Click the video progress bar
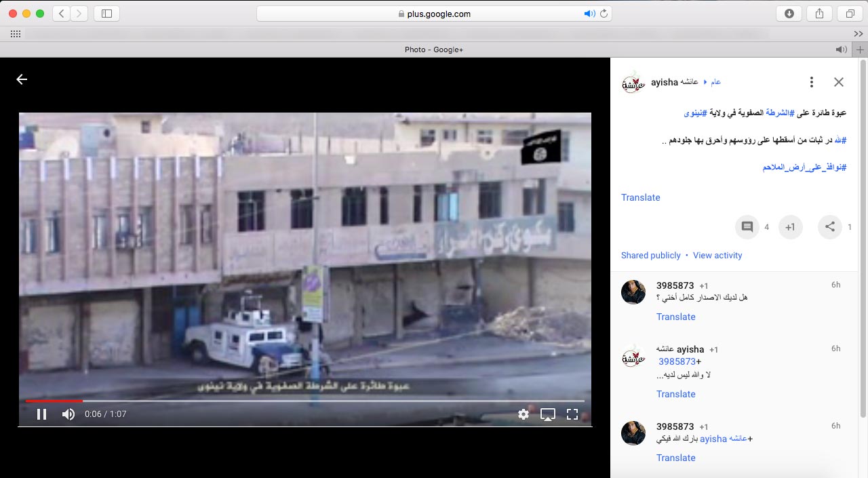 (305, 401)
